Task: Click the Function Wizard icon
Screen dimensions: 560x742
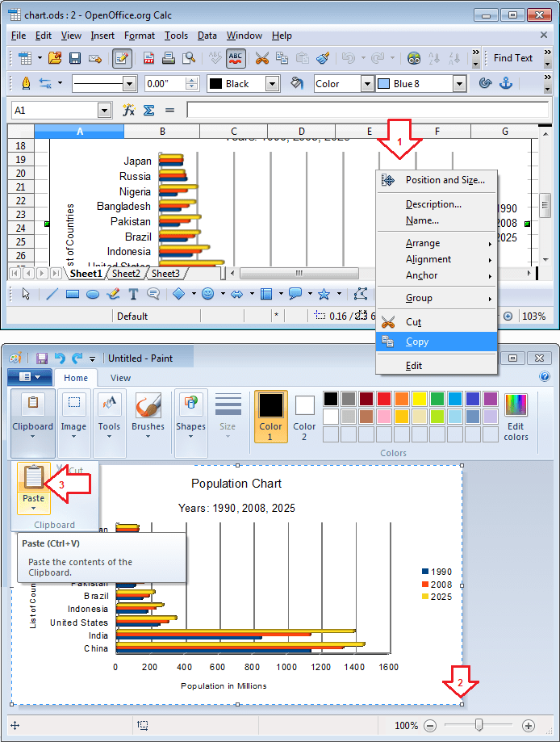Action: point(128,111)
